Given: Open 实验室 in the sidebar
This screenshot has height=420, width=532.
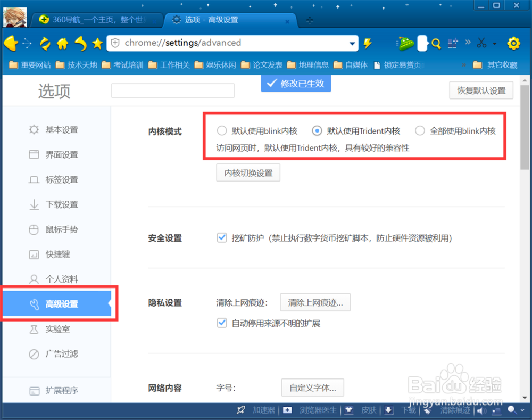Looking at the screenshot, I should tap(56, 329).
